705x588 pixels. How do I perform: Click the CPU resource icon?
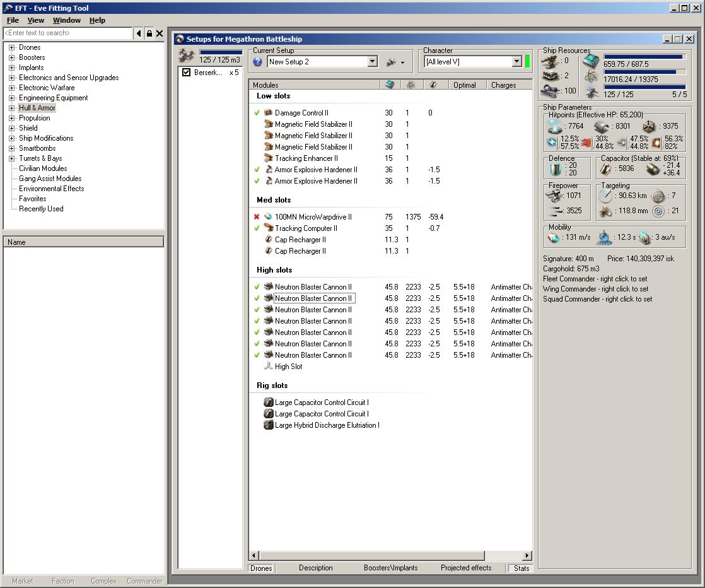pyautogui.click(x=591, y=61)
